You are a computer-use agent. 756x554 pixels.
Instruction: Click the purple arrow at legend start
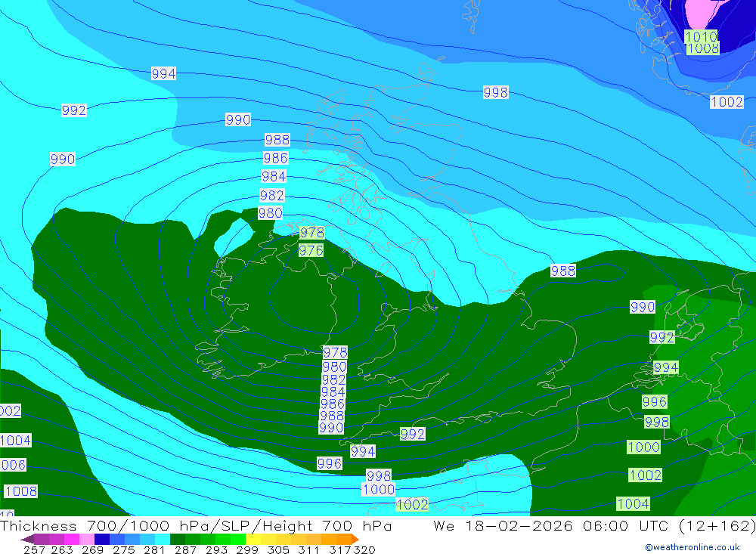27,539
